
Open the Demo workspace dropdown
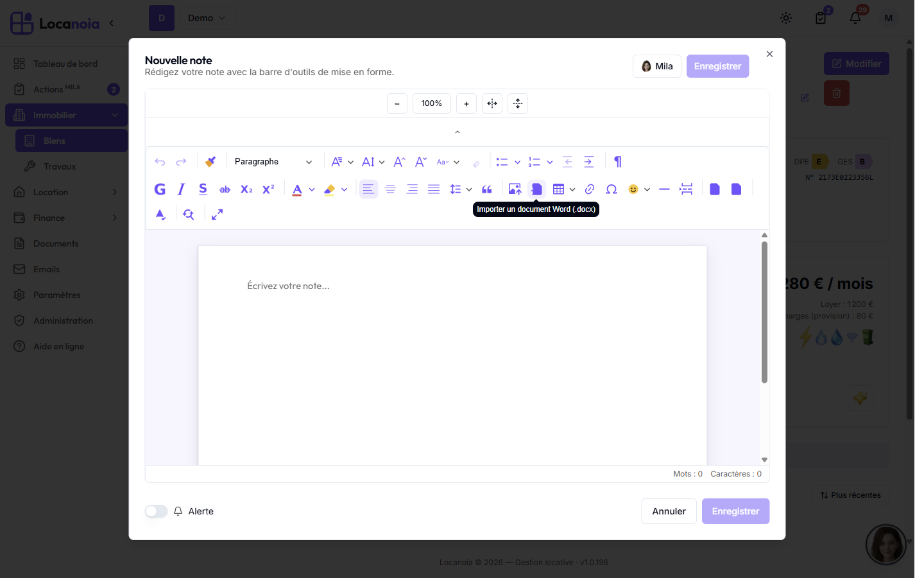pos(207,18)
